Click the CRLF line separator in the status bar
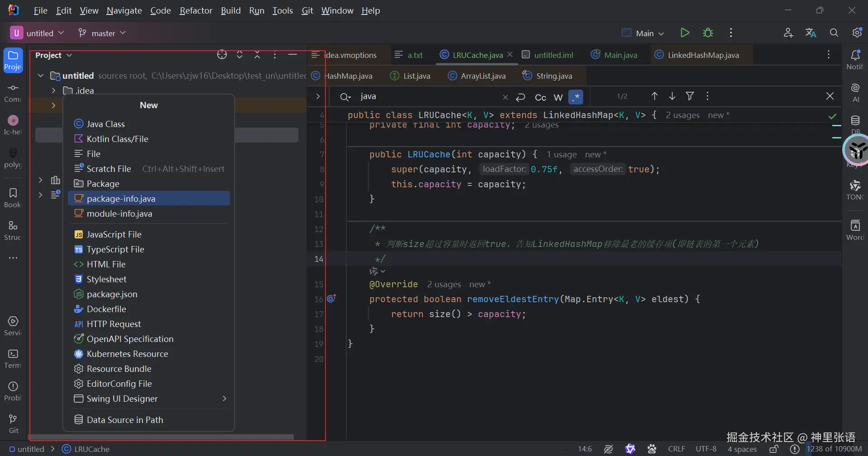This screenshot has height=456, width=868. tap(676, 449)
